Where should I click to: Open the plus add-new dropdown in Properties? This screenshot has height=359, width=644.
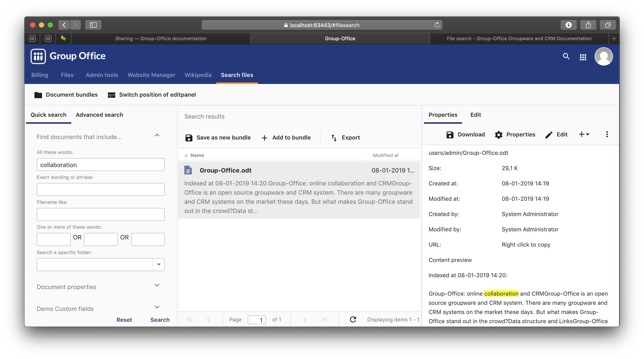pos(584,134)
